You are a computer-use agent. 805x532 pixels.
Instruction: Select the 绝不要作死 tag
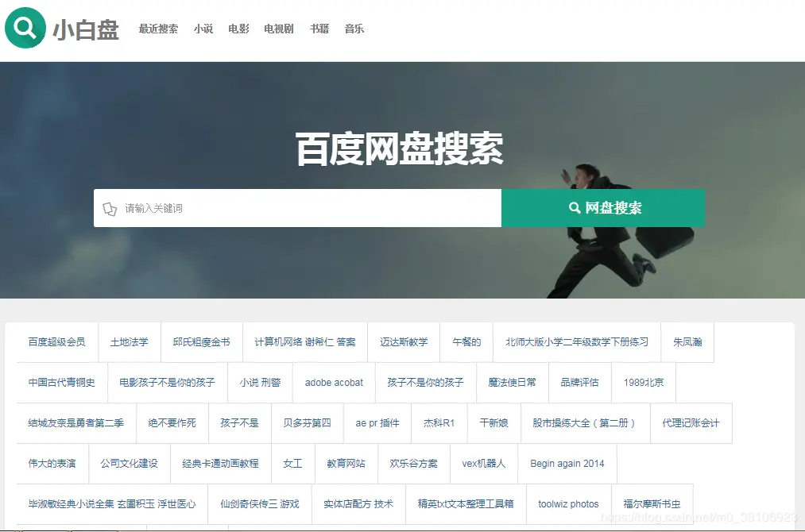click(x=172, y=423)
